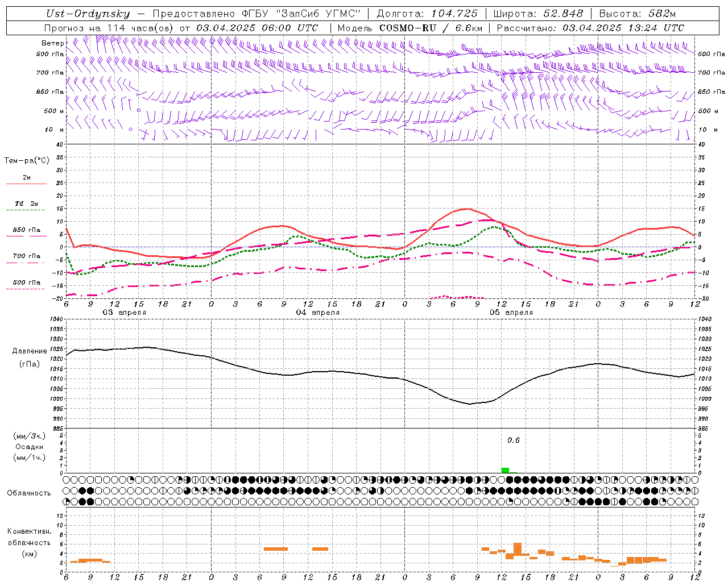
Task: Click the "Тем-ра(°C)" temperature panel label
Action: [27, 161]
